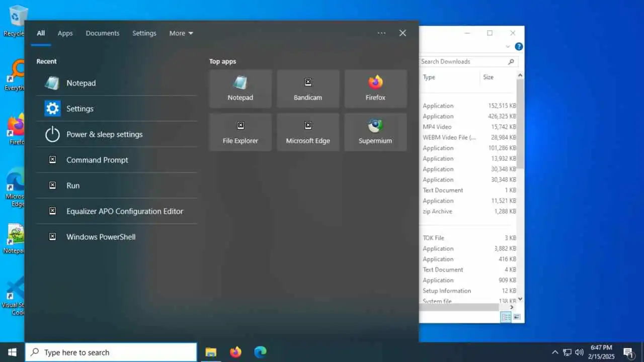Select the All search tab

point(41,33)
